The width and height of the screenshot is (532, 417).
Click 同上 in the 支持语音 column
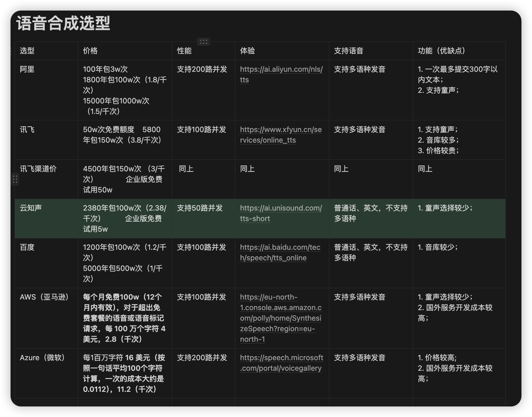[341, 169]
